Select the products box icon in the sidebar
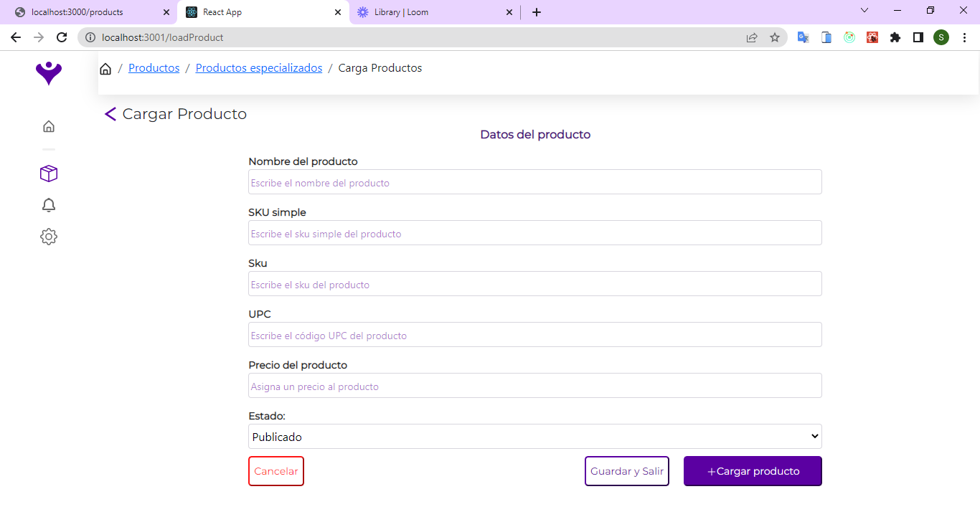The width and height of the screenshot is (980, 522). click(x=48, y=173)
